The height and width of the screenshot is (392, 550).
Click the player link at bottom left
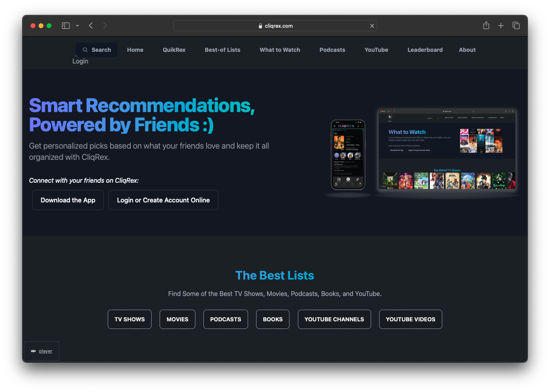click(45, 351)
